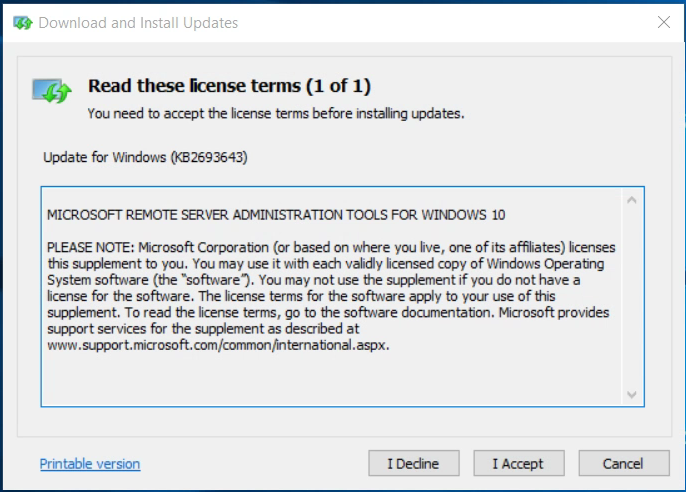
Task: Click the heading Read these license terms
Action: [229, 86]
